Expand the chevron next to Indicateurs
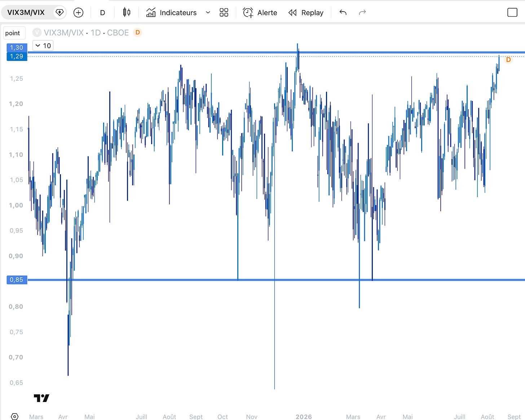This screenshot has height=420, width=525. (208, 13)
